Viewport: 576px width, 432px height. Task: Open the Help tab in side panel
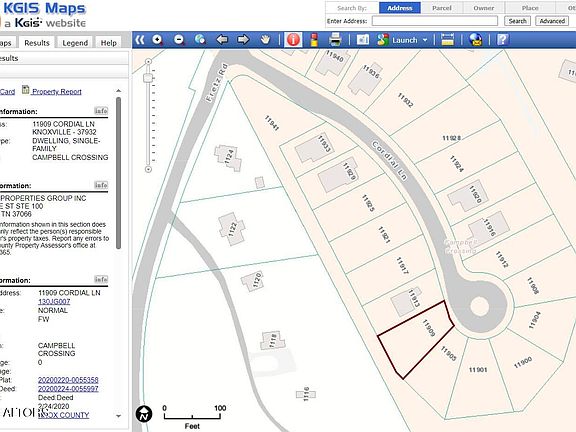(109, 43)
